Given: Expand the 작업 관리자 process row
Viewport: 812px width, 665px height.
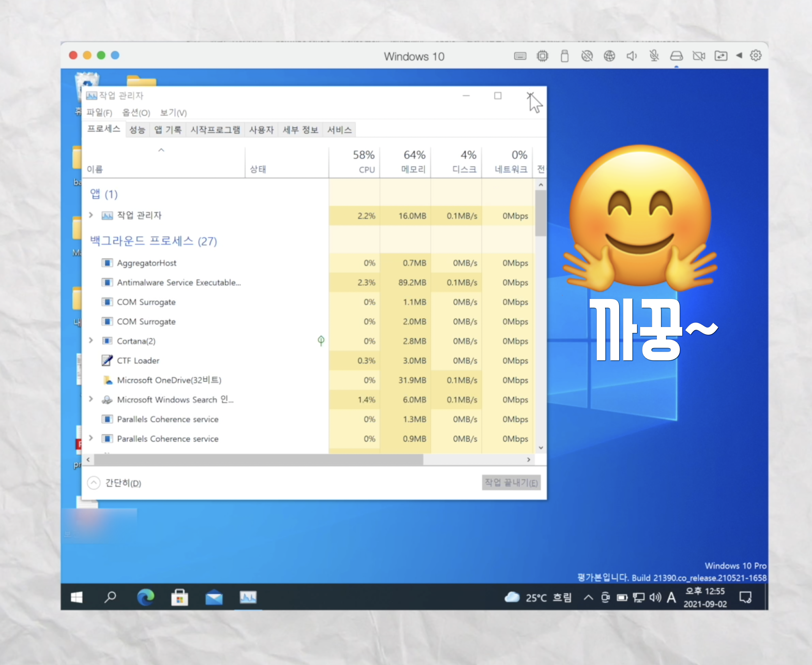Looking at the screenshot, I should 91,215.
